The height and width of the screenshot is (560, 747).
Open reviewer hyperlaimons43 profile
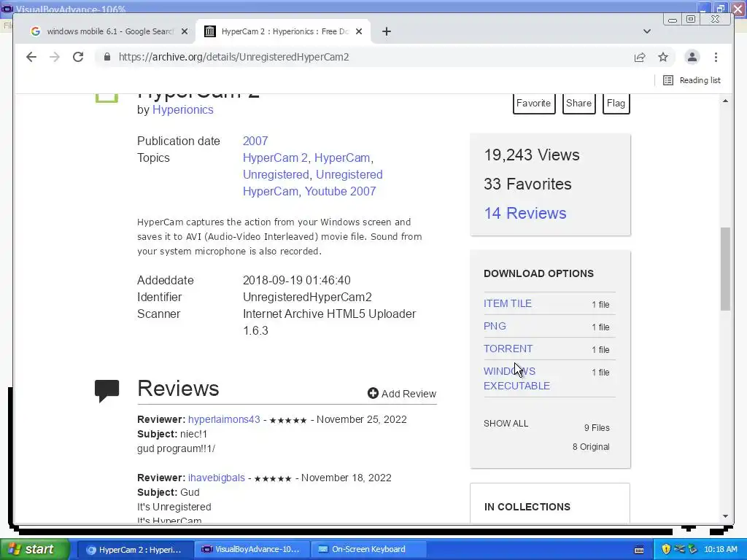[x=224, y=419]
